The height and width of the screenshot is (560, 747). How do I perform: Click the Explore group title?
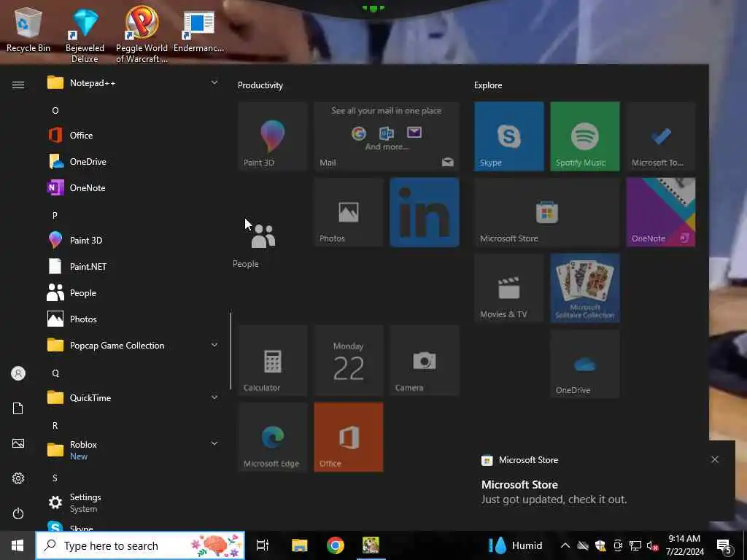click(488, 85)
